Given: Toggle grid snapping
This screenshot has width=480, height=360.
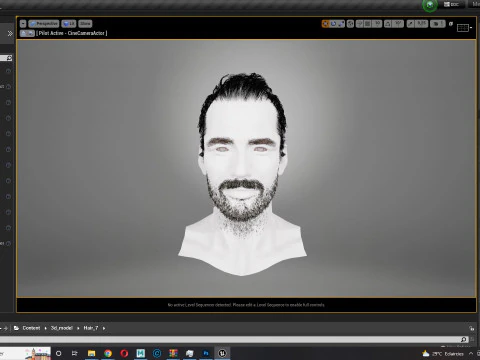Looking at the screenshot, I should click(x=368, y=24).
